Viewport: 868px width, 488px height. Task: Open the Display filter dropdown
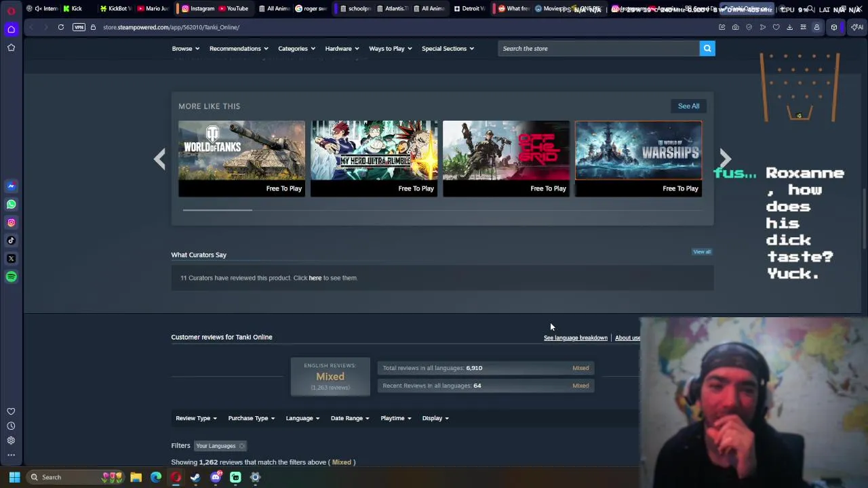click(435, 418)
